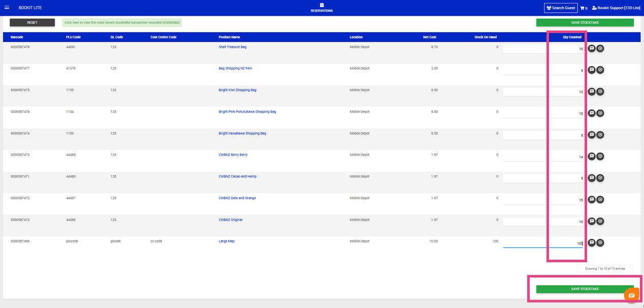Add comment for CWBNZ Original row

pyautogui.click(x=592, y=221)
